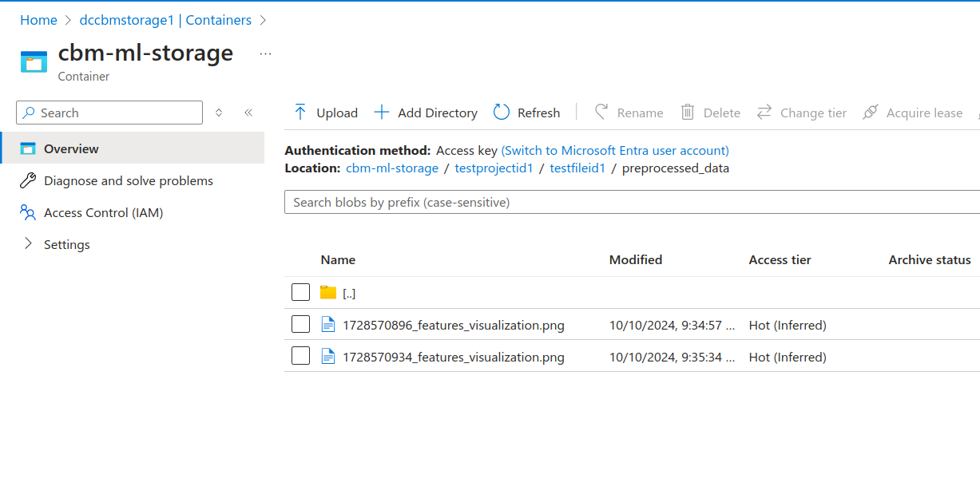Go to Access Control (IAM)

103,213
